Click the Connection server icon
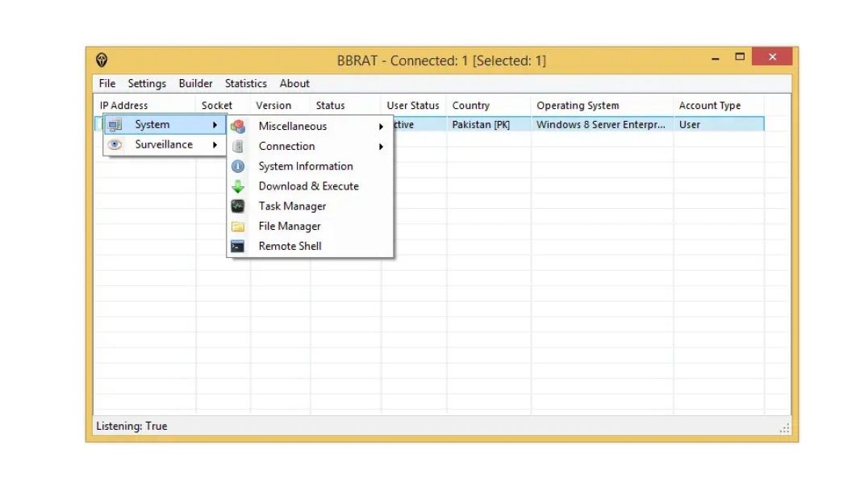Screen dimensions: 868x487 click(239, 146)
